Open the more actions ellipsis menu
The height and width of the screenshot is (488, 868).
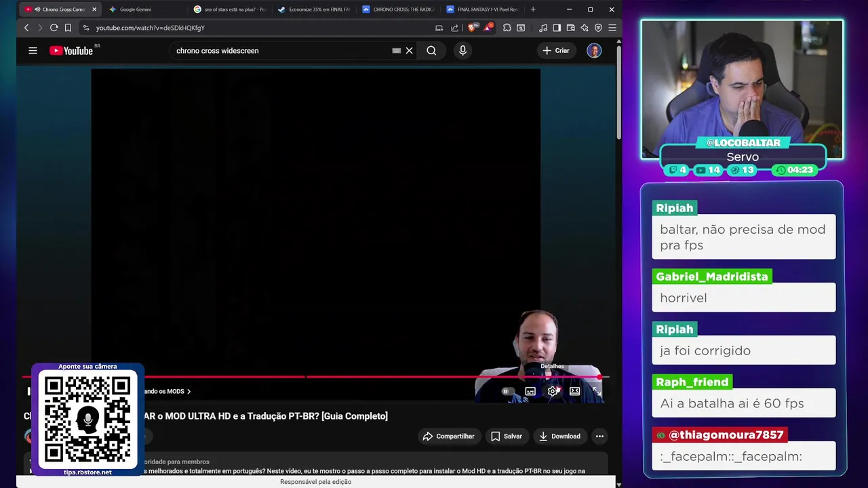tap(599, 436)
